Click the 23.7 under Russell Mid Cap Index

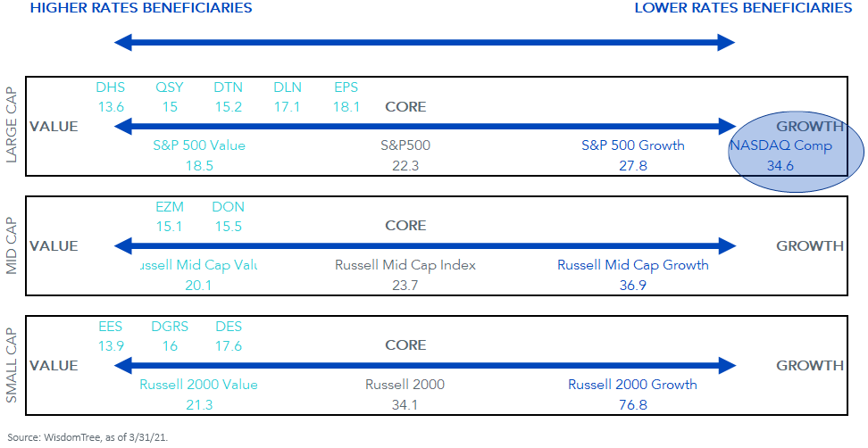pos(405,286)
